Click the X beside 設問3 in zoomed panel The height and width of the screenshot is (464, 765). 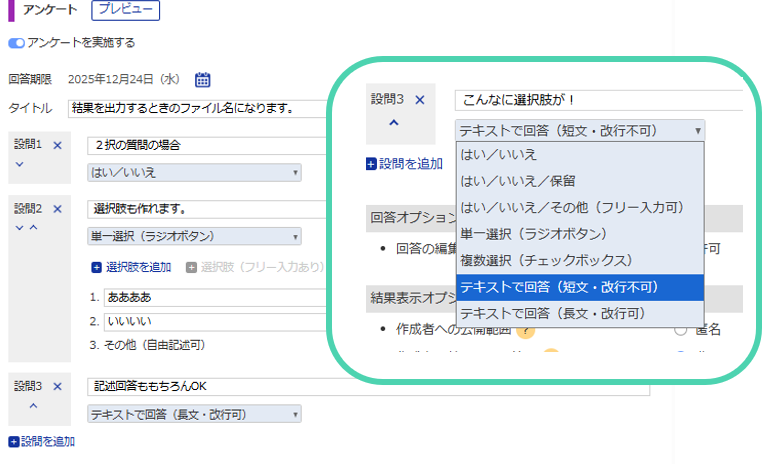(x=420, y=99)
